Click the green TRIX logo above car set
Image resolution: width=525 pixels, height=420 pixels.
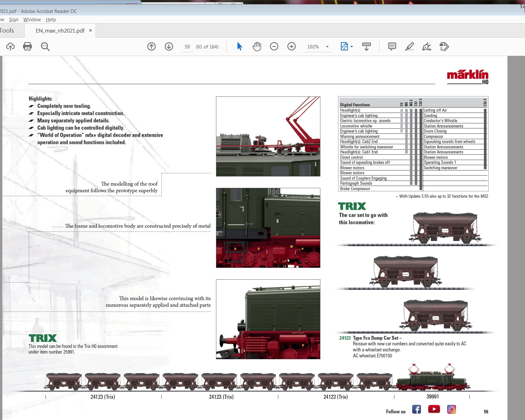[352, 206]
